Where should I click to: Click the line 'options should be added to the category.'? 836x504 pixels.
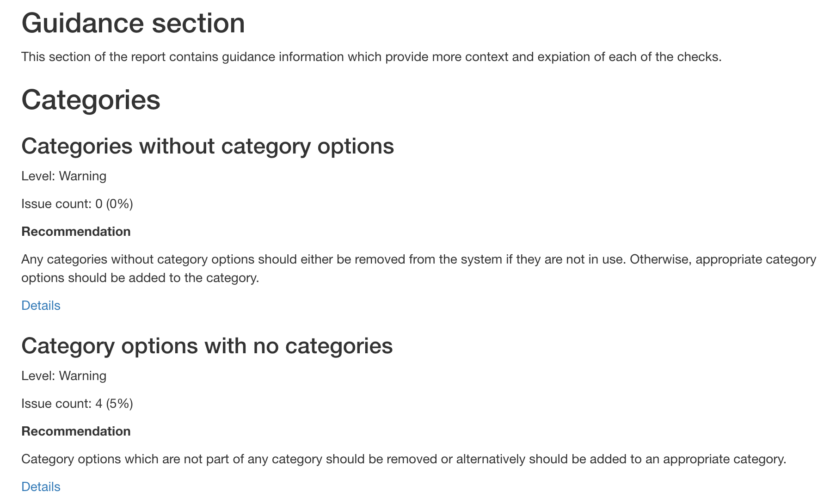[x=140, y=278]
